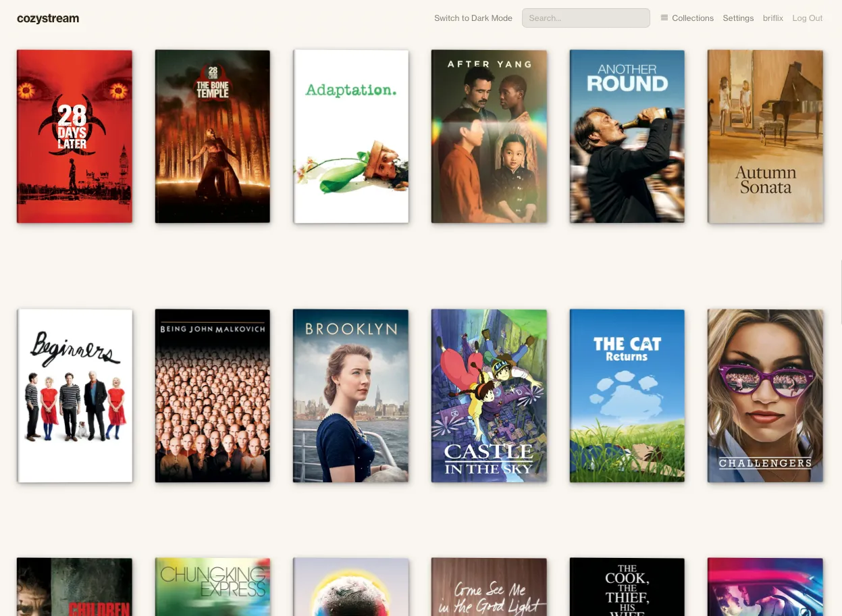The width and height of the screenshot is (842, 616).
Task: Click the cozystream logo
Action: 47,18
